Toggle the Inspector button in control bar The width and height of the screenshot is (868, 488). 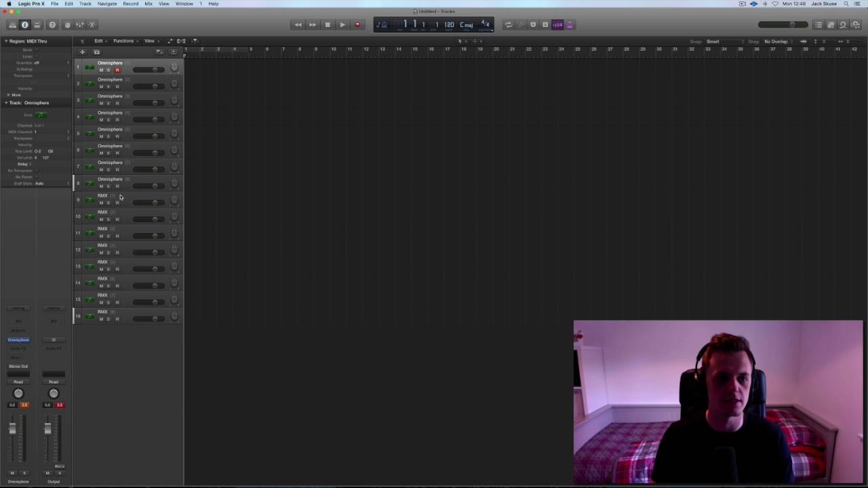coord(25,25)
